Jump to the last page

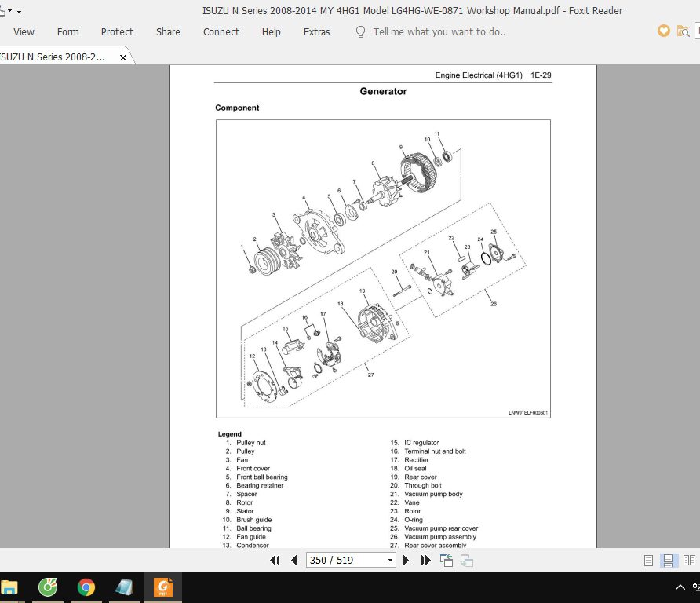(425, 560)
